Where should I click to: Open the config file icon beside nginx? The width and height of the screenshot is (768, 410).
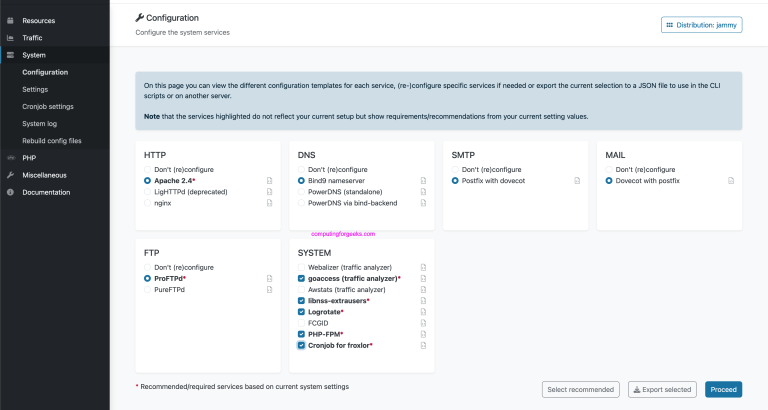coord(270,203)
